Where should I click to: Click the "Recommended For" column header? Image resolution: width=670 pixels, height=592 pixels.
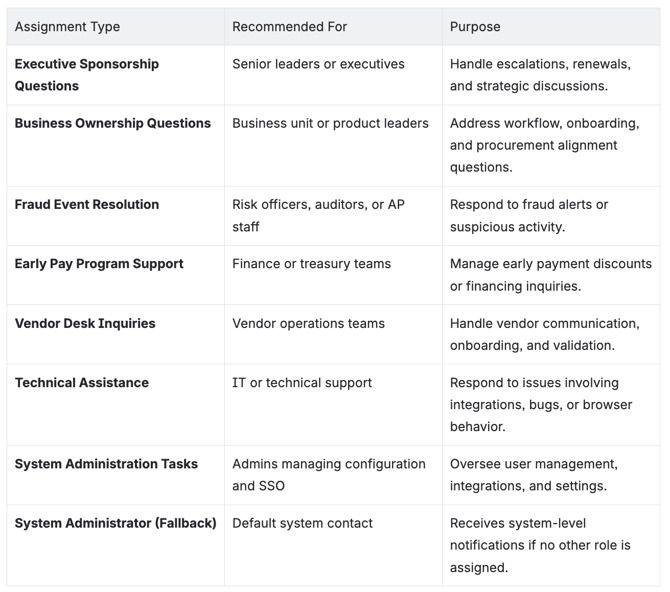(290, 27)
